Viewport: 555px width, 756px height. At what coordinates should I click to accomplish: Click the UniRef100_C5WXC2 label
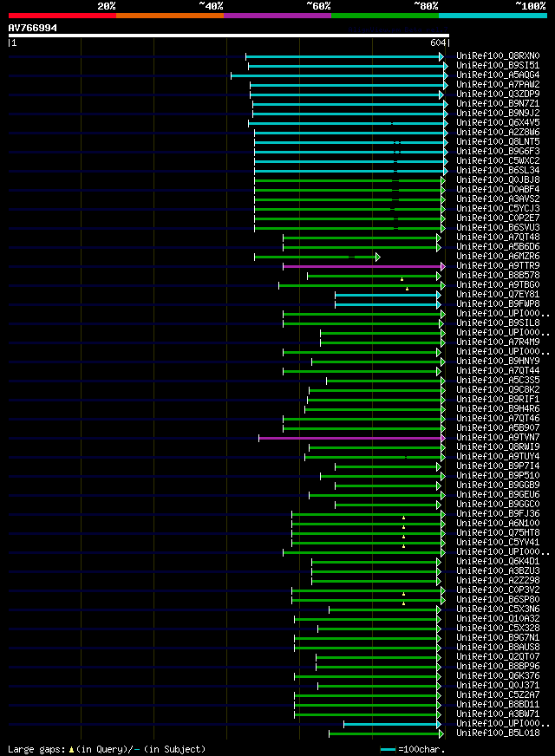pyautogui.click(x=498, y=161)
